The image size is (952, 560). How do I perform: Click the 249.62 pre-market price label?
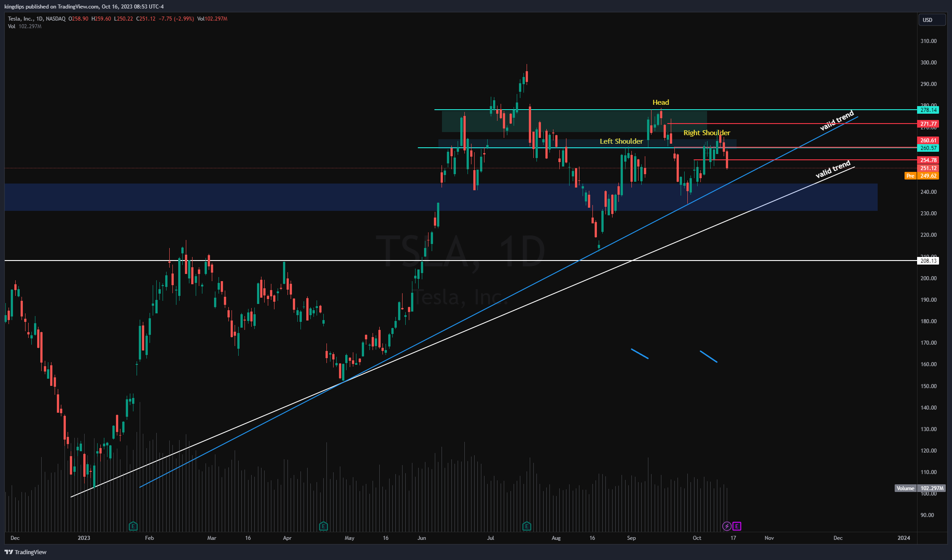[x=928, y=176]
